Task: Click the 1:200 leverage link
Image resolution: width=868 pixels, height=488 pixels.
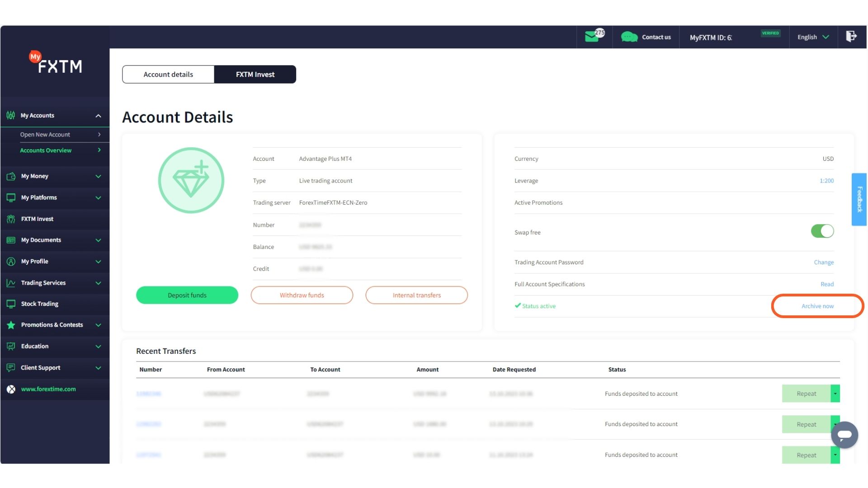Action: coord(826,181)
